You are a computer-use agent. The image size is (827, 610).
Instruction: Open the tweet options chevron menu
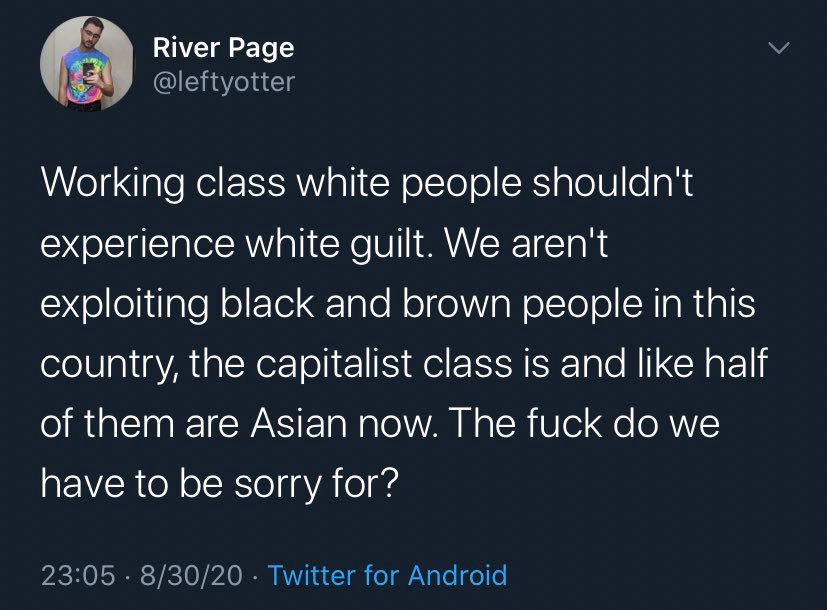coord(778,49)
